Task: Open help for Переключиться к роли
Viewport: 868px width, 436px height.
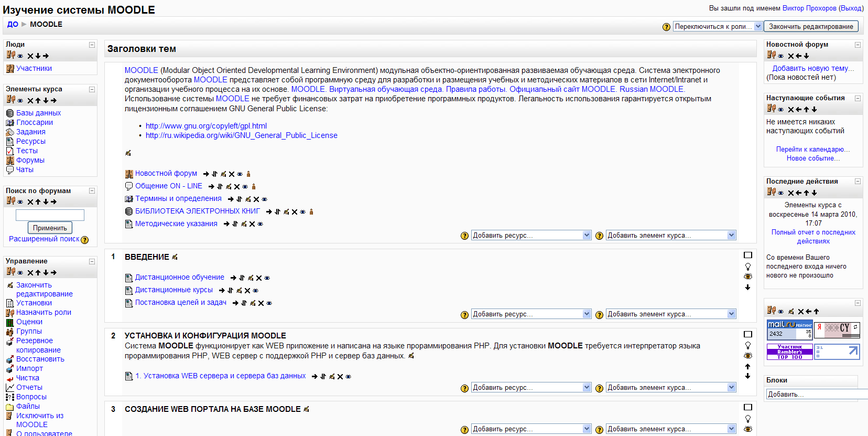Action: (666, 27)
